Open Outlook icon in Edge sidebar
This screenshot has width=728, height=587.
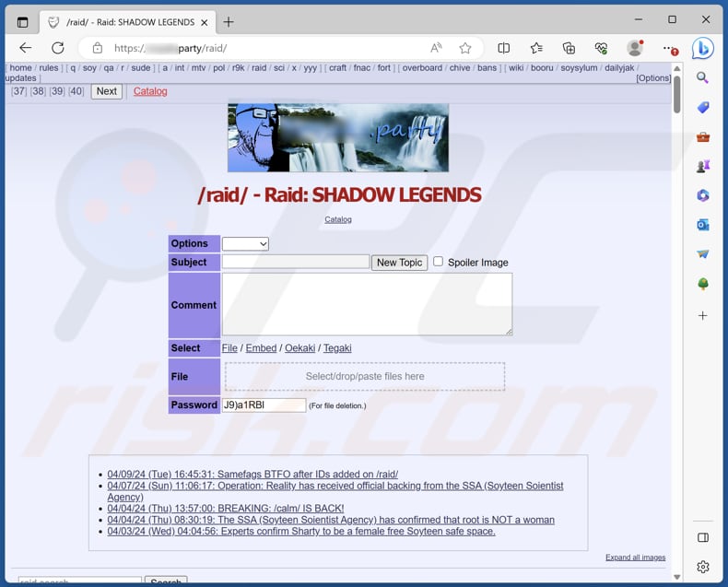tap(703, 224)
